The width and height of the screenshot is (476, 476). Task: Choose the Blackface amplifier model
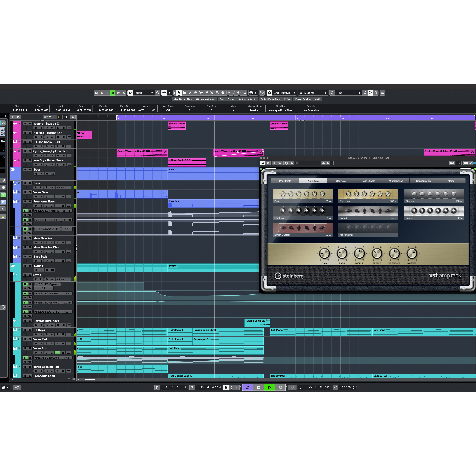(x=303, y=213)
